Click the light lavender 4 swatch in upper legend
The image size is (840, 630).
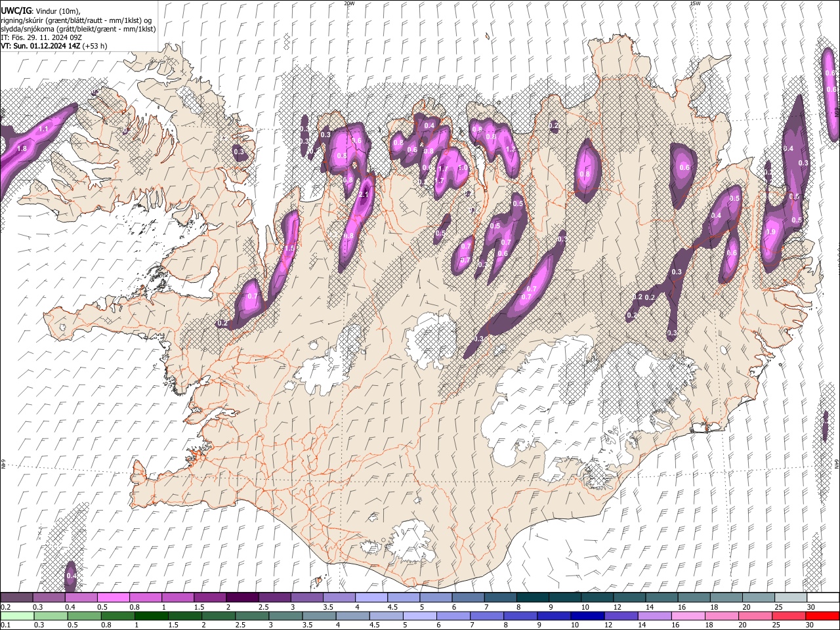(371, 598)
